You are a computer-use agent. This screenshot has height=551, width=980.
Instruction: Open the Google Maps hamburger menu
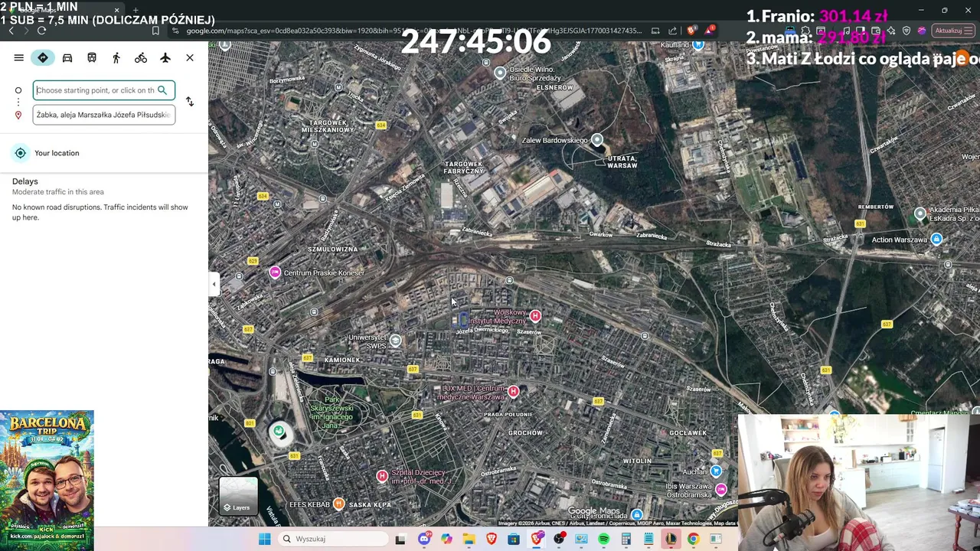point(18,58)
